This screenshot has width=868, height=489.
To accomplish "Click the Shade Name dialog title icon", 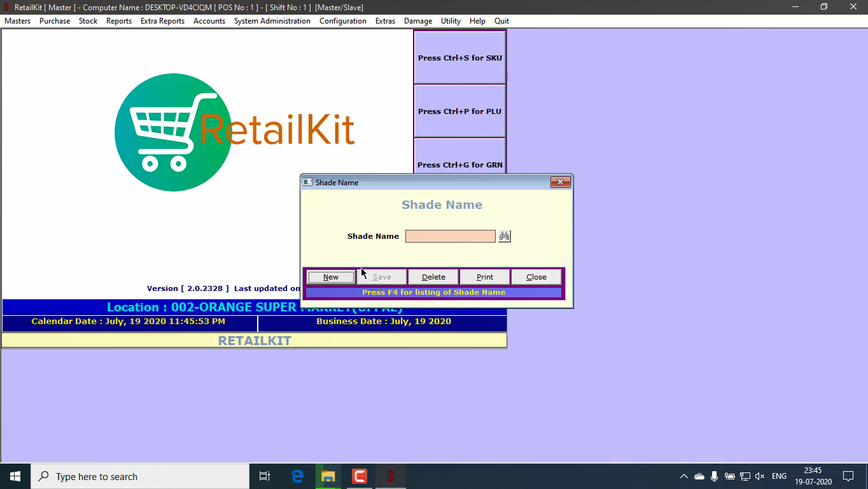I will click(307, 182).
